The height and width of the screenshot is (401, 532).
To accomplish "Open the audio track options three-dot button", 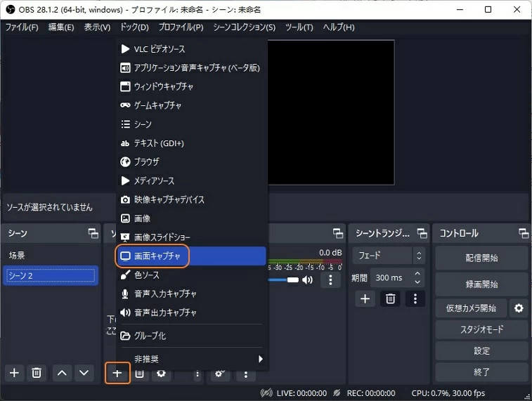I will pyautogui.click(x=330, y=280).
